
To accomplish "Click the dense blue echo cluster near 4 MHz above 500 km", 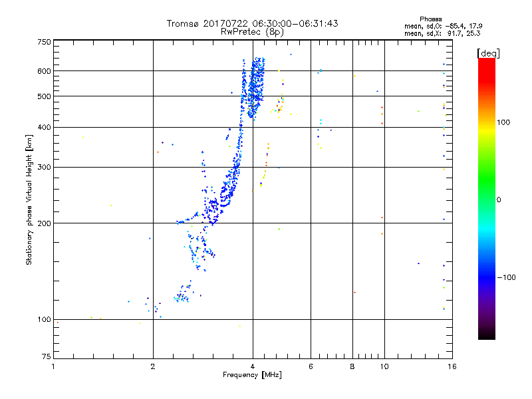I will coord(255,86).
